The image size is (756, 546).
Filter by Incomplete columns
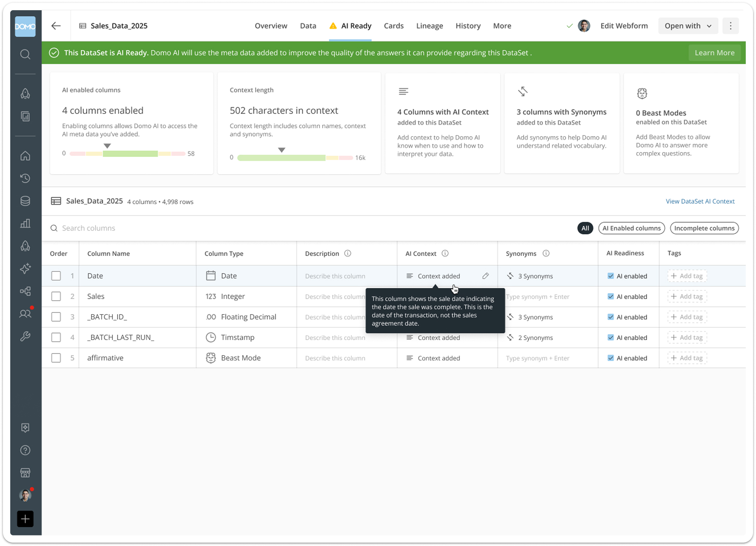[x=704, y=228]
